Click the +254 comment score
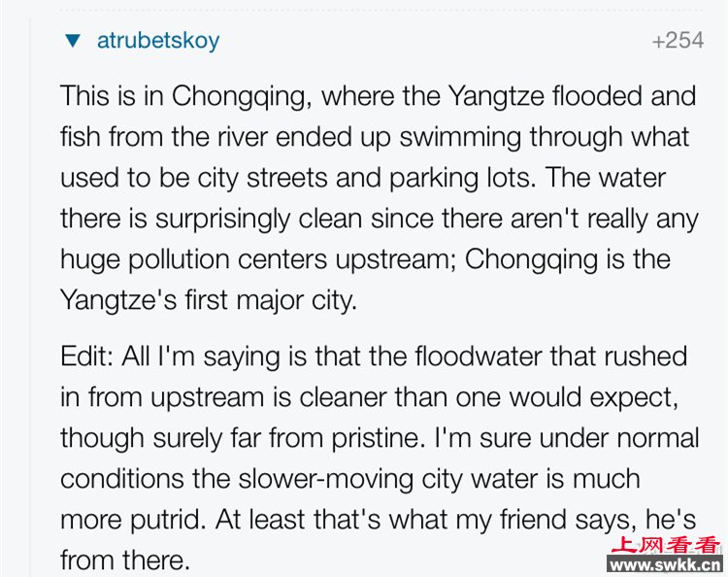 [678, 41]
